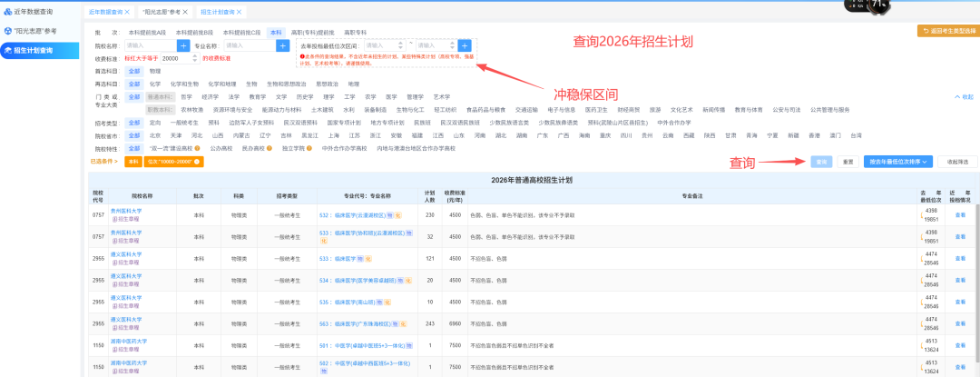Click the 化 tag on major 563

click(x=405, y=324)
